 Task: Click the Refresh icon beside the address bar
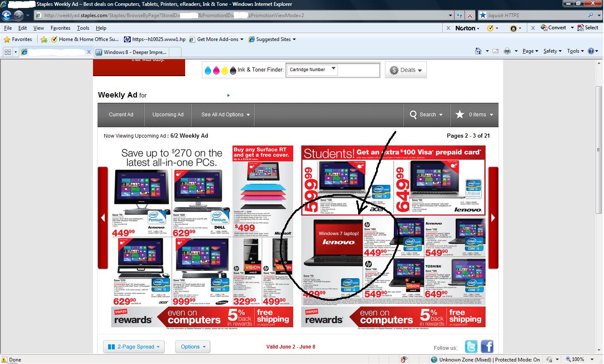459,15
